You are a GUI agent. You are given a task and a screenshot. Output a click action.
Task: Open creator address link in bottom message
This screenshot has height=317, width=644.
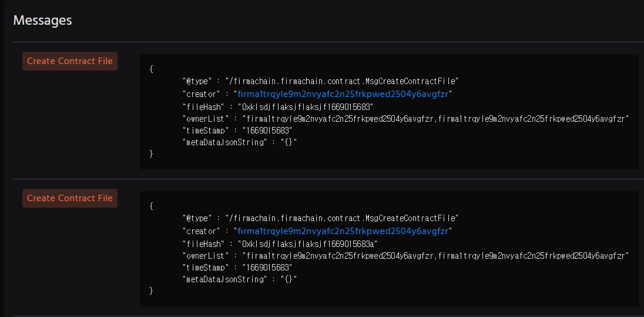[343, 231]
